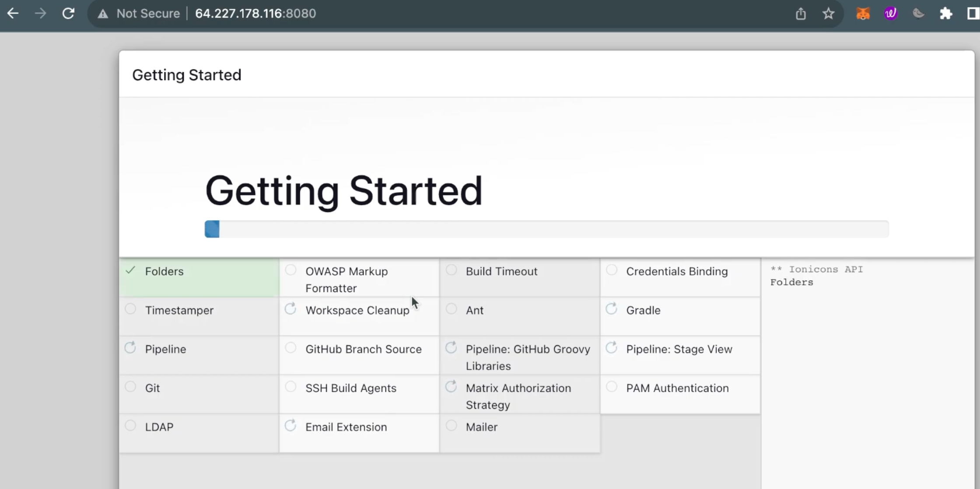Click the Not Secure warning triangle icon

(x=103, y=14)
